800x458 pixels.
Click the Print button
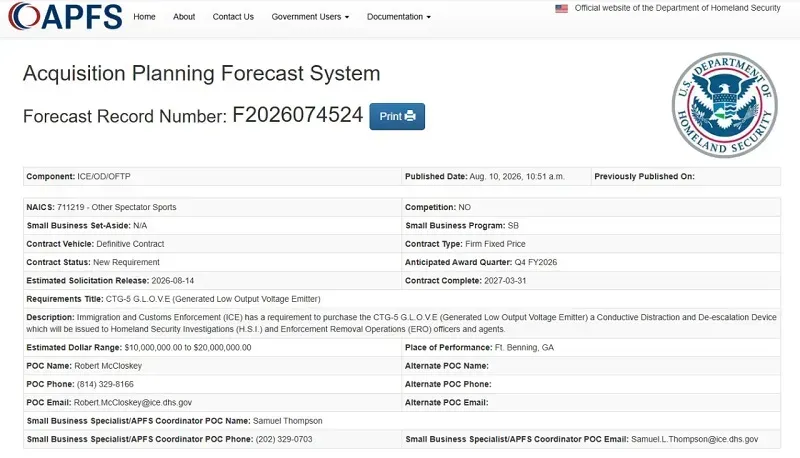click(397, 116)
